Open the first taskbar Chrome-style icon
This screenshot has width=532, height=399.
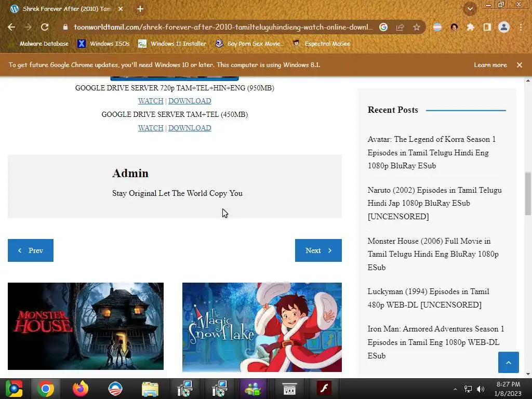tap(14, 389)
